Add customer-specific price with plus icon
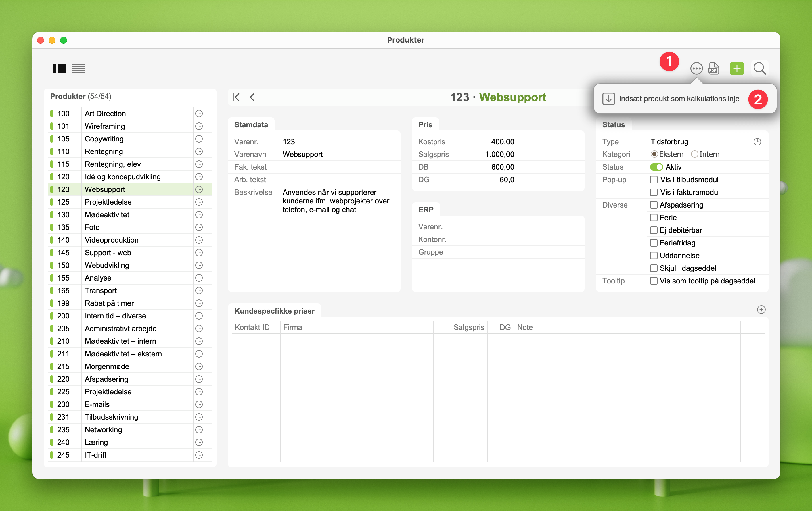Image resolution: width=812 pixels, height=511 pixels. point(761,310)
